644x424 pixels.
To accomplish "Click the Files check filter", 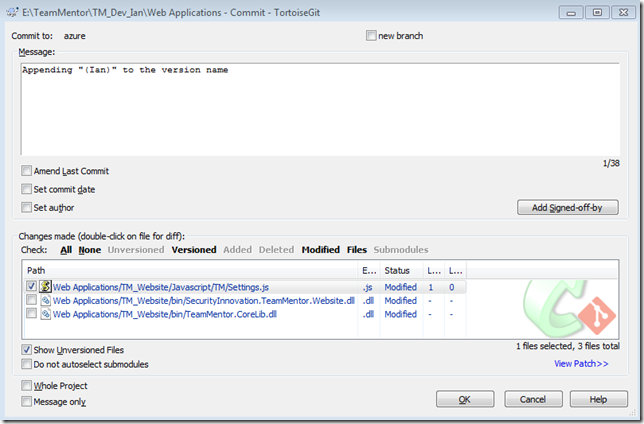I will 356,250.
